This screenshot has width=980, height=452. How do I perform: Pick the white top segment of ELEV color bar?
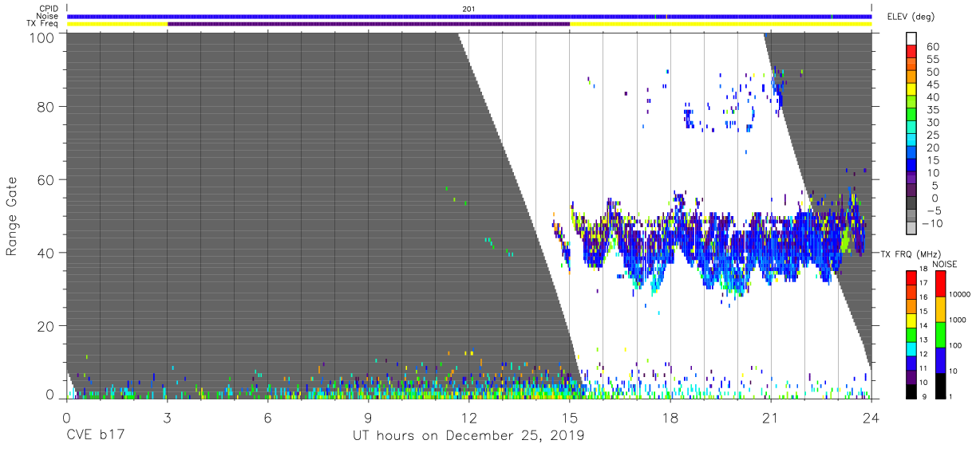pyautogui.click(x=913, y=39)
